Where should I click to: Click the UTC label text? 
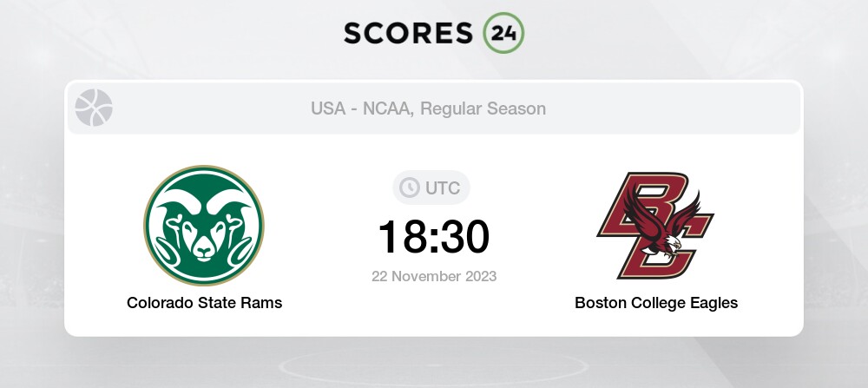[x=443, y=188]
